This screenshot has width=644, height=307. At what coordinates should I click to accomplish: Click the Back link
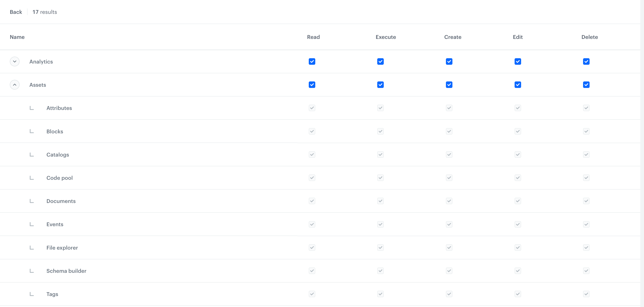click(16, 12)
